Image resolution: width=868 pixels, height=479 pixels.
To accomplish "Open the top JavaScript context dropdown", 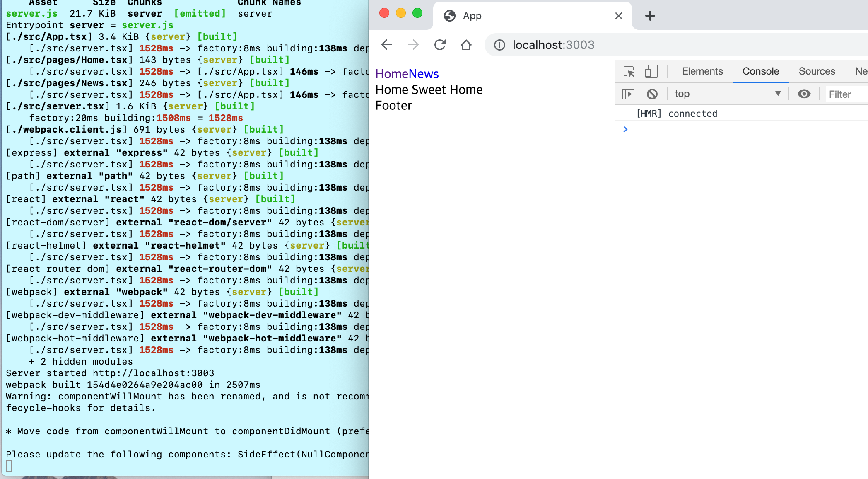I will click(727, 94).
